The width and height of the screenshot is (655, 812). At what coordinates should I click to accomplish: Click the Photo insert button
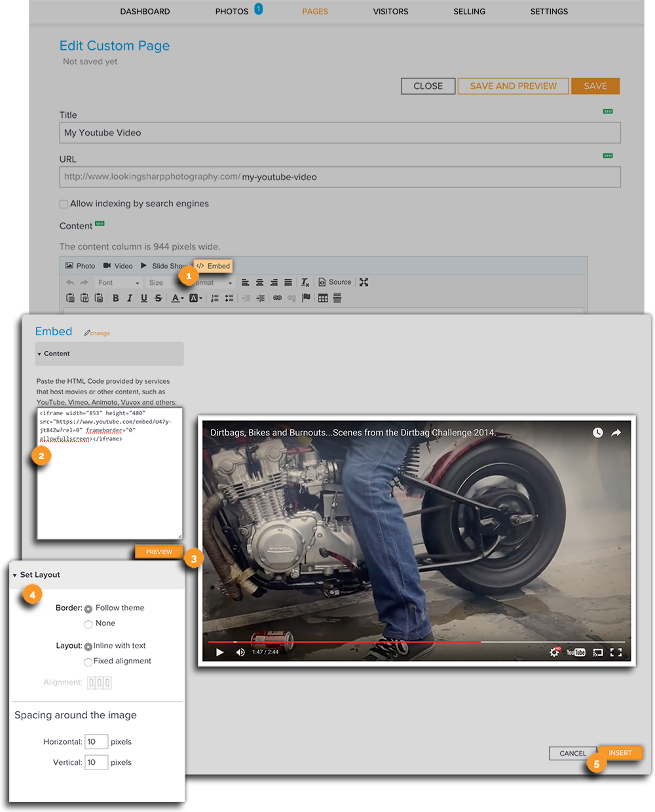pyautogui.click(x=80, y=266)
